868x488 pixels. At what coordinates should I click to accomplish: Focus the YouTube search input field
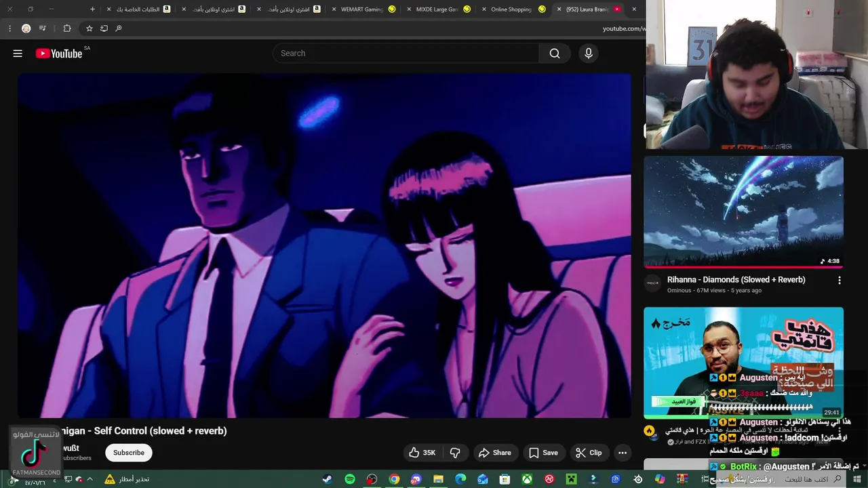(x=406, y=54)
